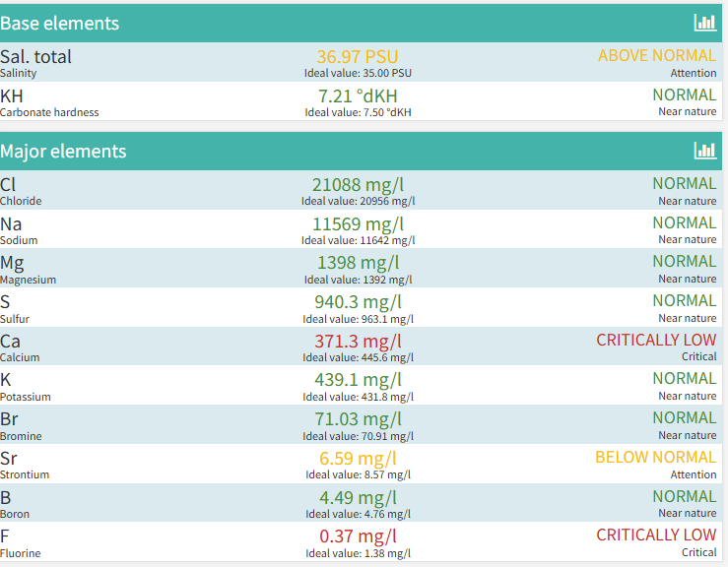The height and width of the screenshot is (567, 728).
Task: Click the NORMAL status in Boron row
Action: click(x=685, y=496)
